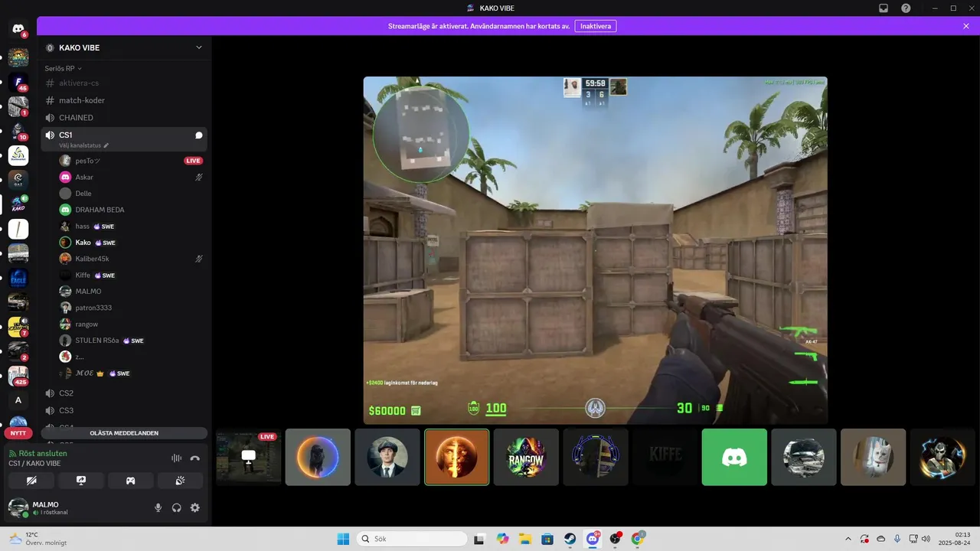This screenshot has width=980, height=551.
Task: Open Discord direct messages home icon
Action: (x=18, y=28)
